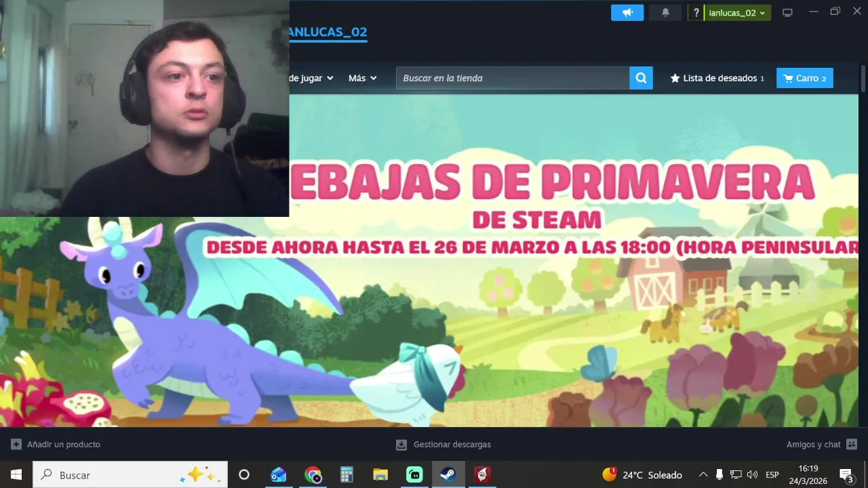This screenshot has width=868, height=488.
Task: Click the blue magnifier search button
Action: pos(641,78)
